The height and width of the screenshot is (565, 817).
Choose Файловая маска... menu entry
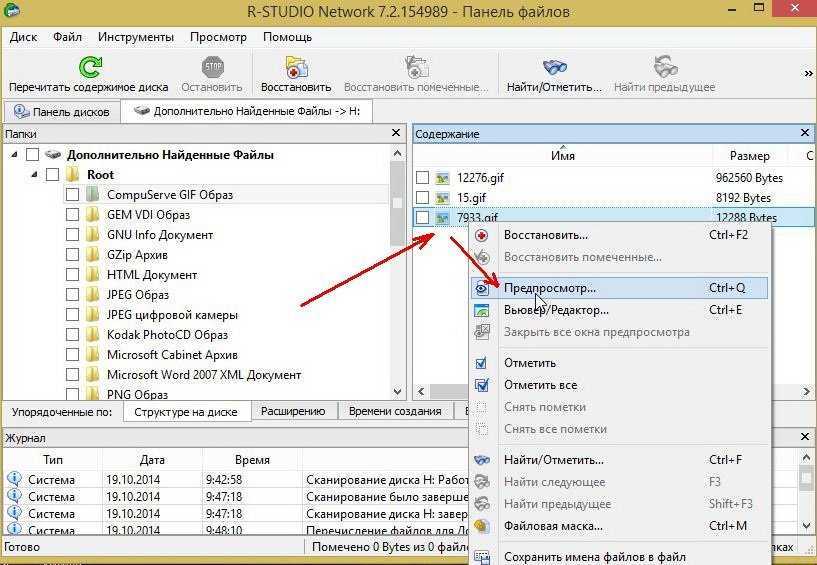(620, 526)
